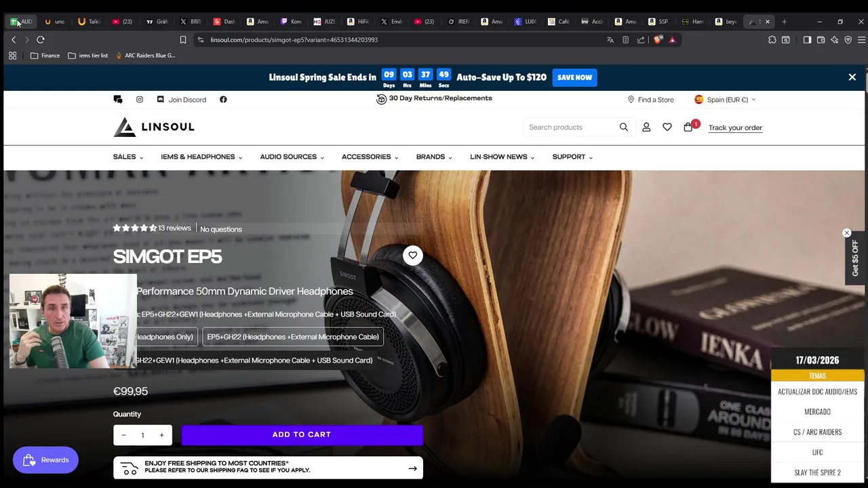Open the Instagram icon in the top bar

tap(140, 100)
